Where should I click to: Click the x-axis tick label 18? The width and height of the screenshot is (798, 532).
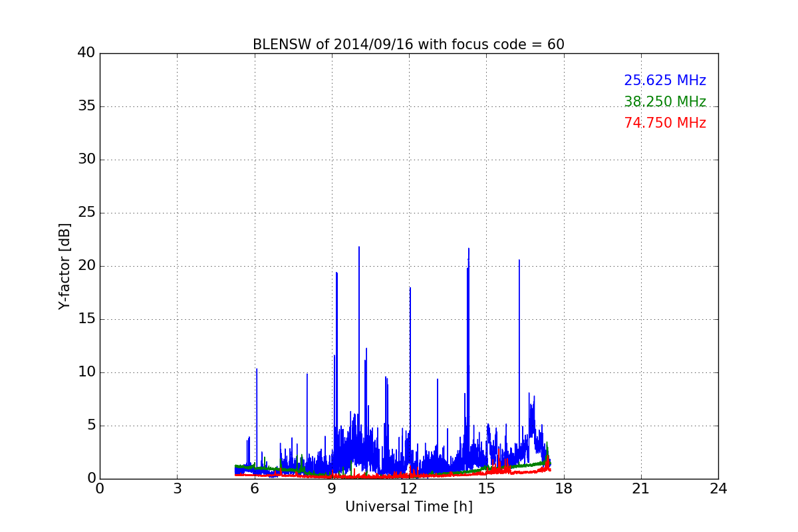pos(564,488)
